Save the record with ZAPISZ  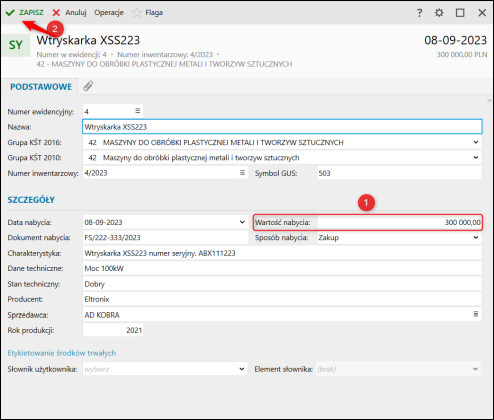coord(25,13)
